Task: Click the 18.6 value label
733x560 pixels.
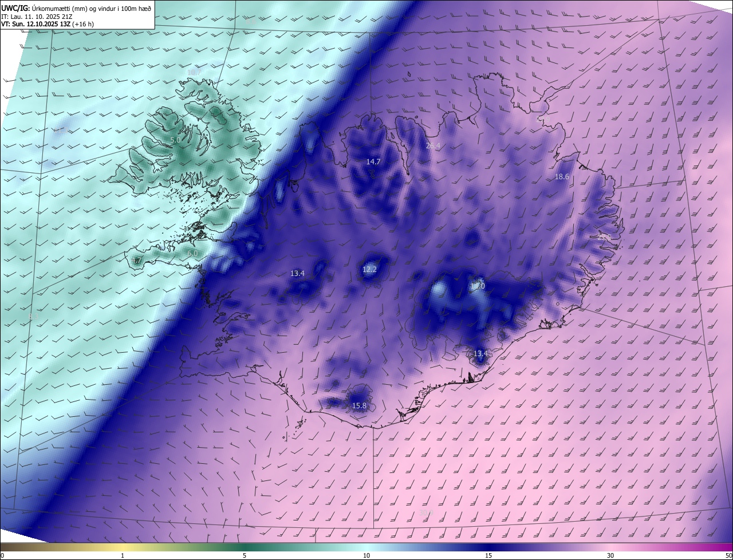Action: click(562, 177)
